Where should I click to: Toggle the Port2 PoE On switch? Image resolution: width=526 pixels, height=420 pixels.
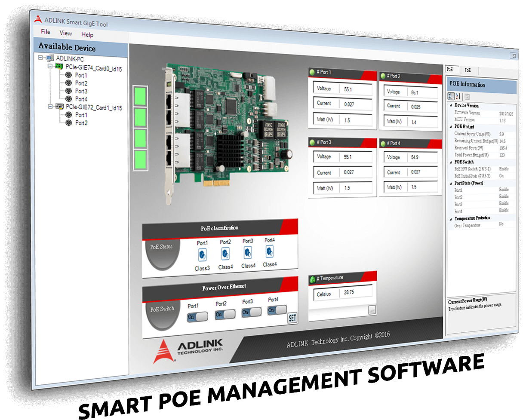tap(225, 314)
